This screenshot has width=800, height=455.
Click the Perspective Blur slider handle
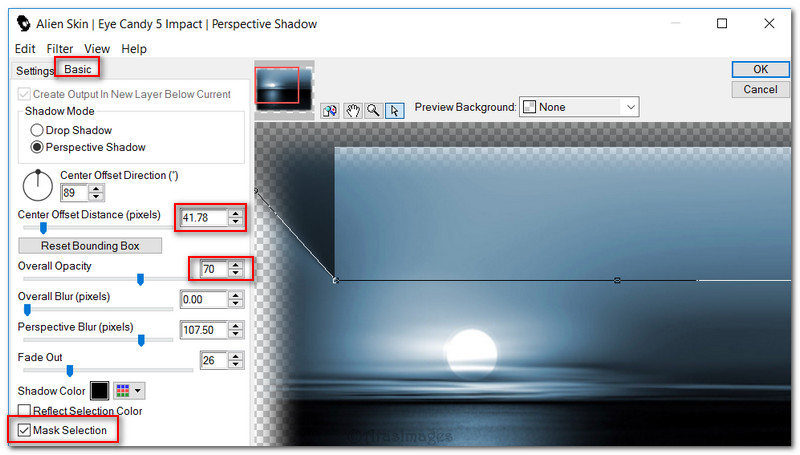pyautogui.click(x=141, y=340)
